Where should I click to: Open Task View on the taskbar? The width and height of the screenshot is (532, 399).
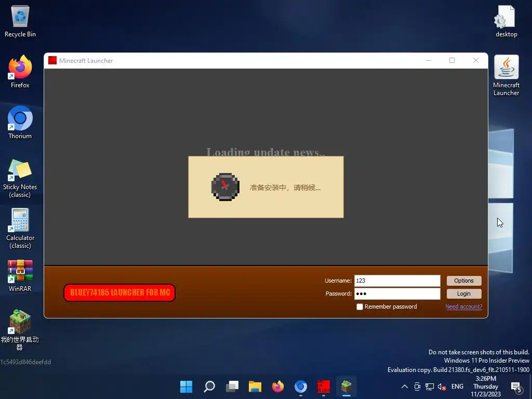tap(232, 387)
